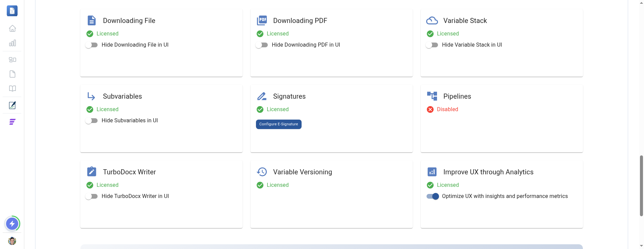This screenshot has width=644, height=249.
Task: Click the page vertical scrollbar thumb
Action: click(641, 186)
